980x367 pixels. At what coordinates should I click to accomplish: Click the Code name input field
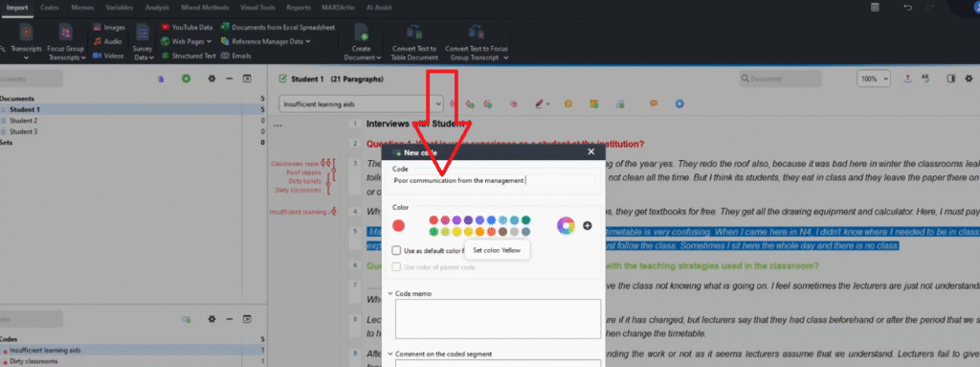point(493,180)
